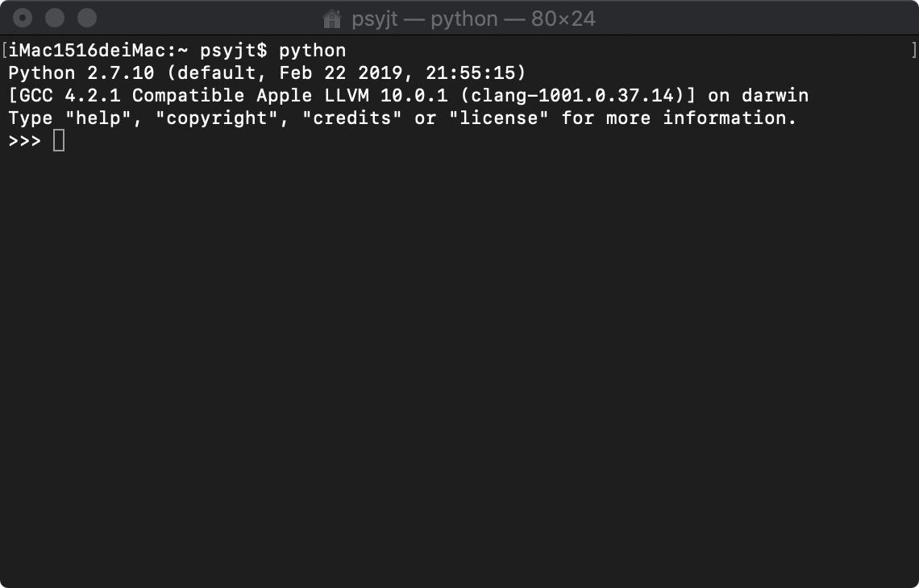919x588 pixels.
Task: Select the word license in quotes
Action: [500, 118]
